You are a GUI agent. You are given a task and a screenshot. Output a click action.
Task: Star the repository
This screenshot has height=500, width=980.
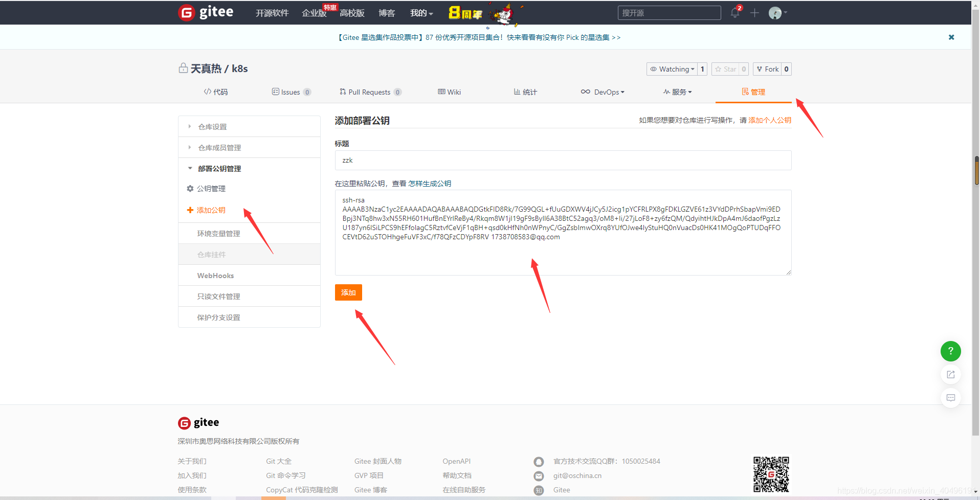pos(725,69)
